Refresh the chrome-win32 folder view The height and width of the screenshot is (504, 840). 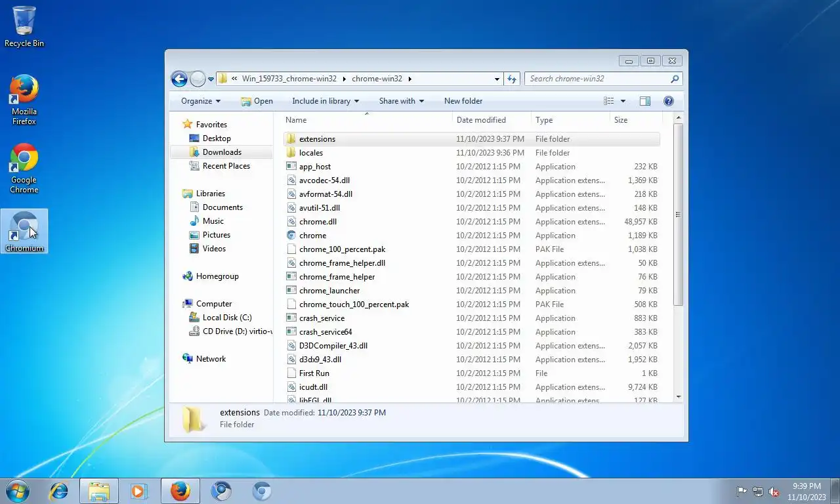point(513,79)
